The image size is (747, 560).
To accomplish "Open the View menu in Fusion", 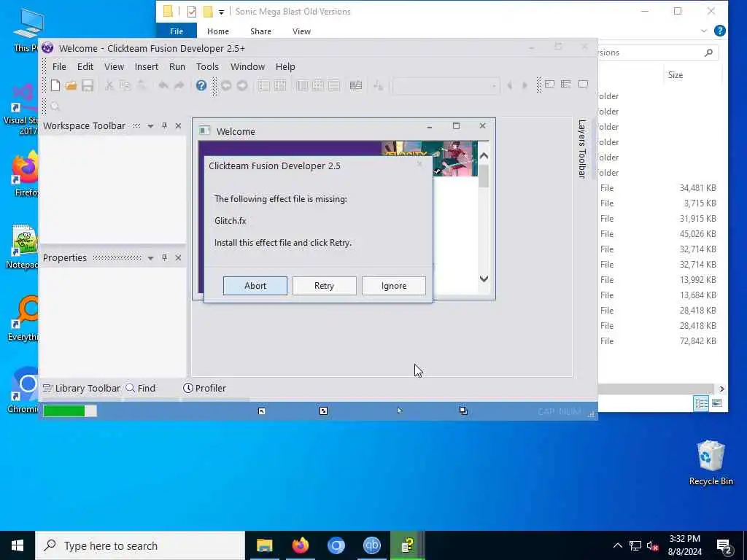I will [114, 66].
